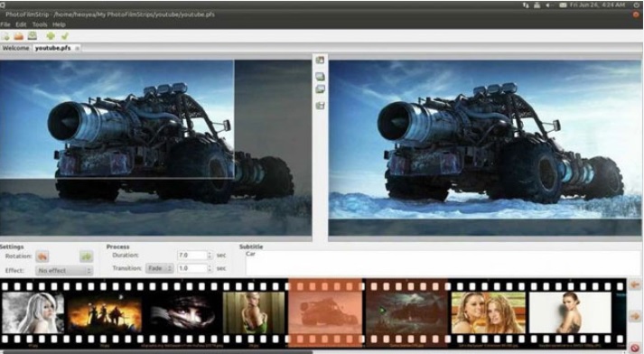Click the bottom icon between the preview panes
Viewport: 644px width, 354px height.
[x=320, y=106]
